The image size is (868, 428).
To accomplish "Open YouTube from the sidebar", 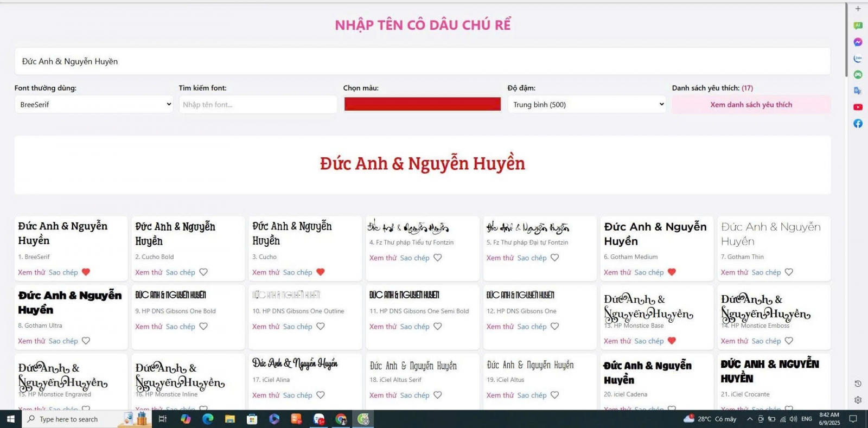I will coord(858,107).
